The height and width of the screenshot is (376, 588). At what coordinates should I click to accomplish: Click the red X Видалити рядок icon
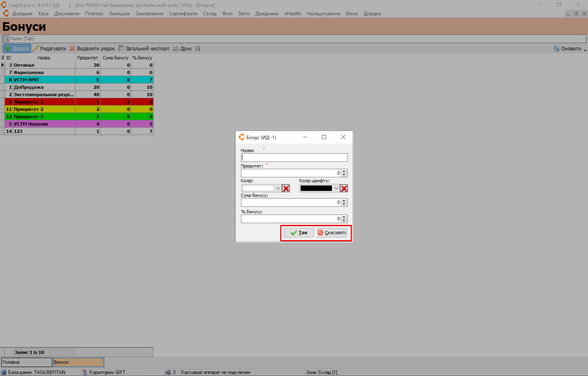(72, 49)
